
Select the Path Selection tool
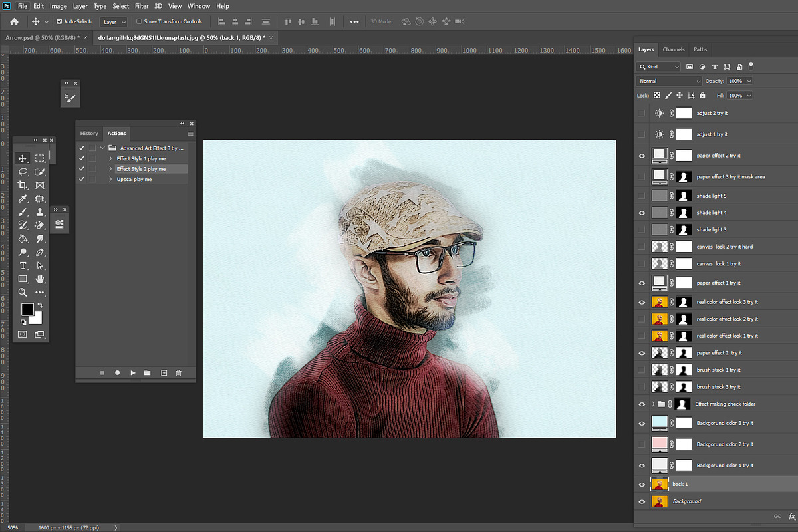pos(40,265)
